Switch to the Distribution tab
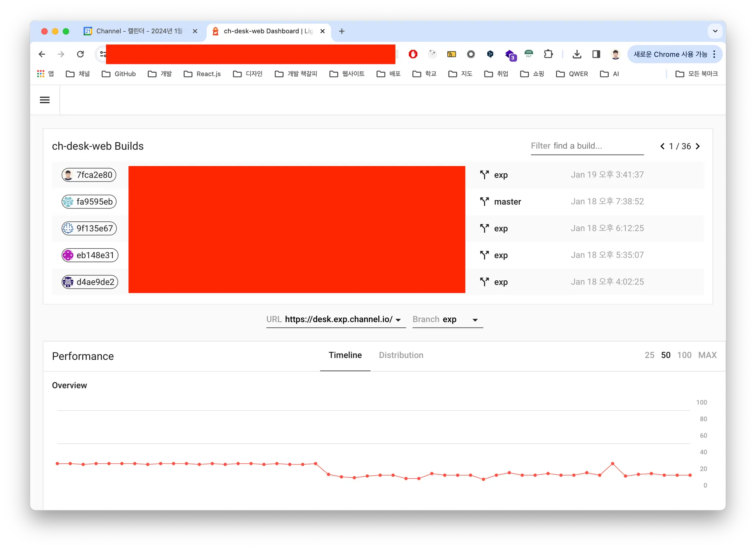Screen dimensions: 756x550 (x=401, y=355)
